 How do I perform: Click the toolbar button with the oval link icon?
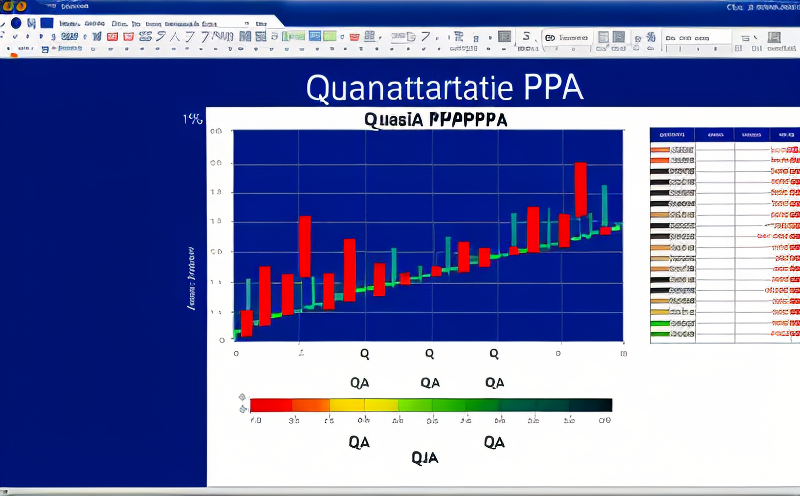click(x=566, y=38)
